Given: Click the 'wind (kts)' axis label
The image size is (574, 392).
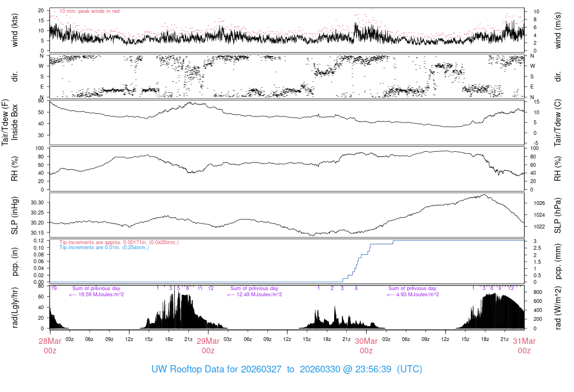Looking at the screenshot, I should point(15,30).
